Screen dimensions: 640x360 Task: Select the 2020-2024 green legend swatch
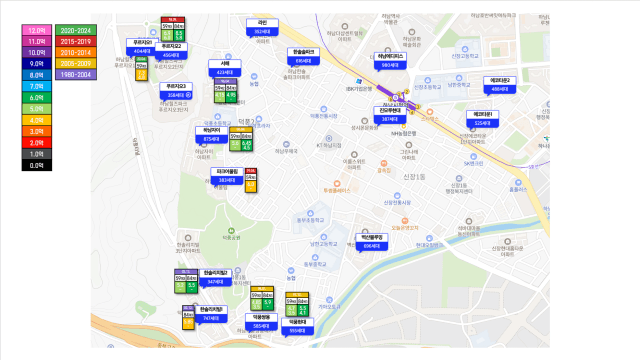pyautogui.click(x=76, y=30)
